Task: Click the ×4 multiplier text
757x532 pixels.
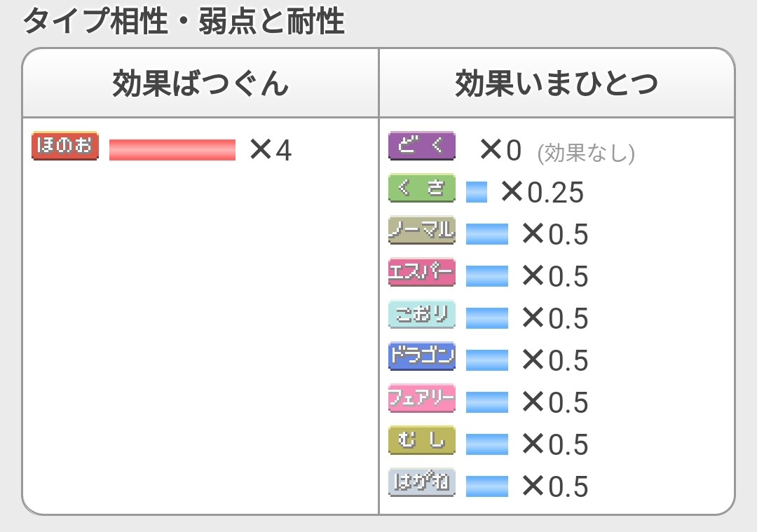Action: (271, 150)
